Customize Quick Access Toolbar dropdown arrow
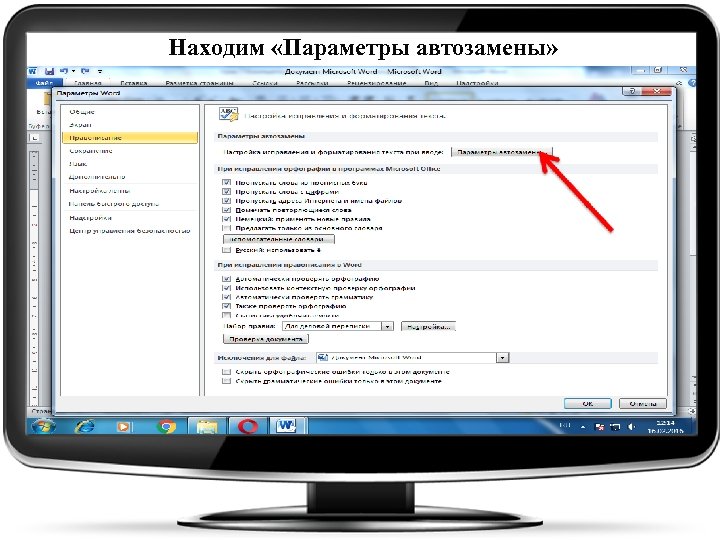 pos(100,71)
